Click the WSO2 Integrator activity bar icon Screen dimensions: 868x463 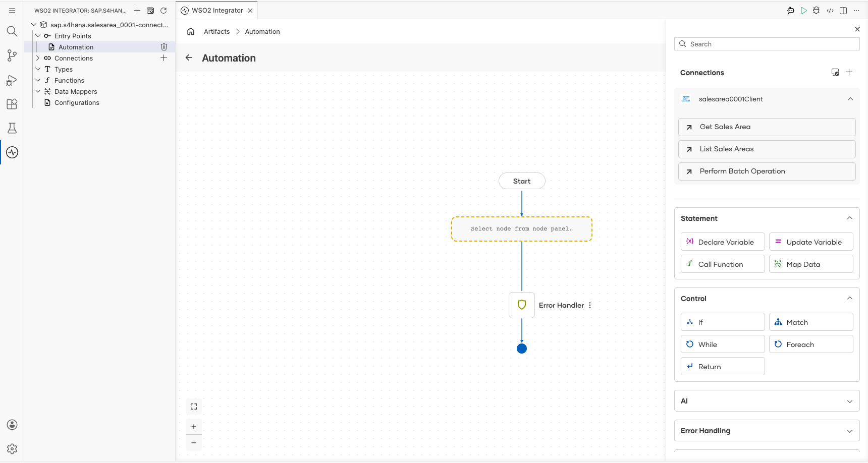tap(12, 152)
